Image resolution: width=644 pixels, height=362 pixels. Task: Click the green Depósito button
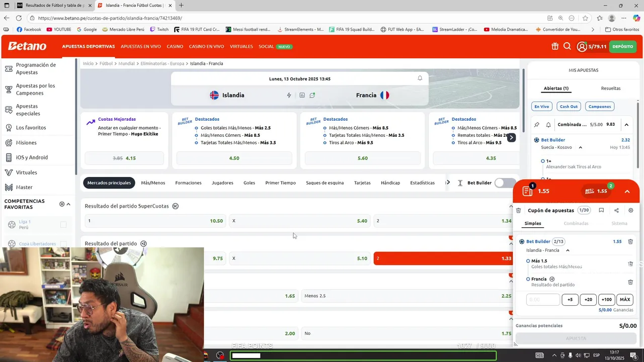coord(623,46)
